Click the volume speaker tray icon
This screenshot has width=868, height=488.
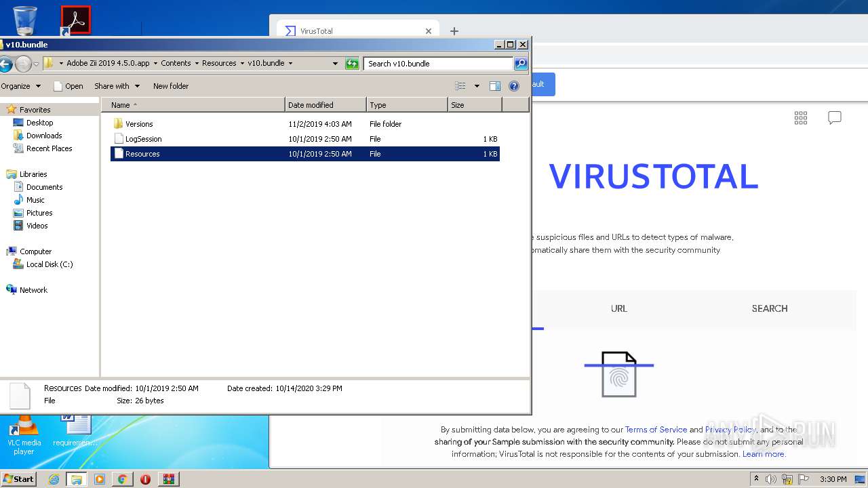[771, 479]
